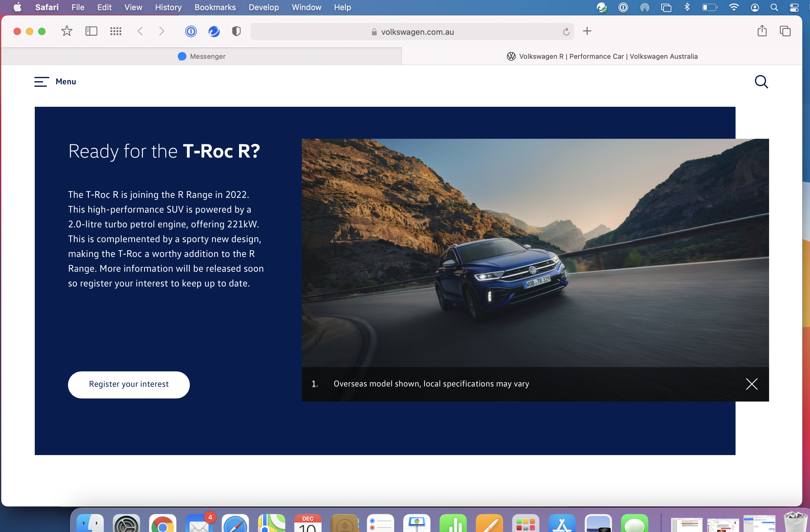Open the File menu
This screenshot has width=810, height=532.
pyautogui.click(x=78, y=7)
